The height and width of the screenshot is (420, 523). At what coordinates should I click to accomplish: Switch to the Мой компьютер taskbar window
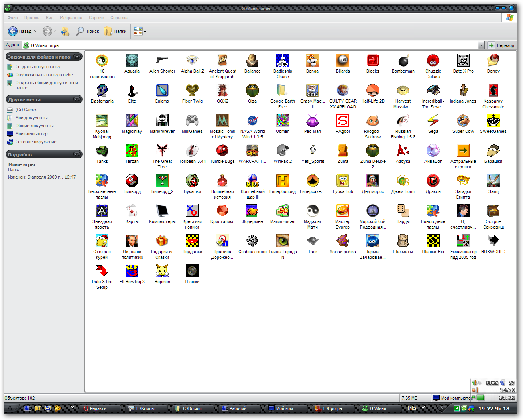(x=287, y=408)
